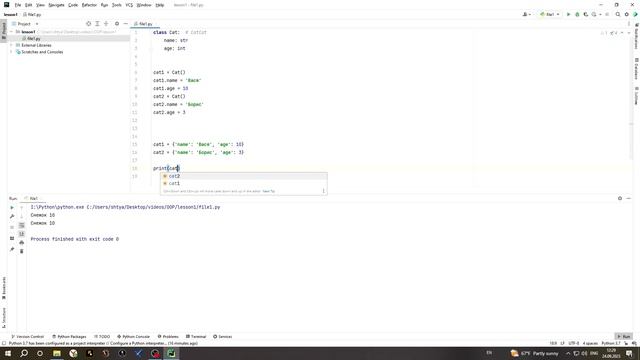This screenshot has width=640, height=360.
Task: Open the Terminal tool window
Action: [x=196, y=337]
